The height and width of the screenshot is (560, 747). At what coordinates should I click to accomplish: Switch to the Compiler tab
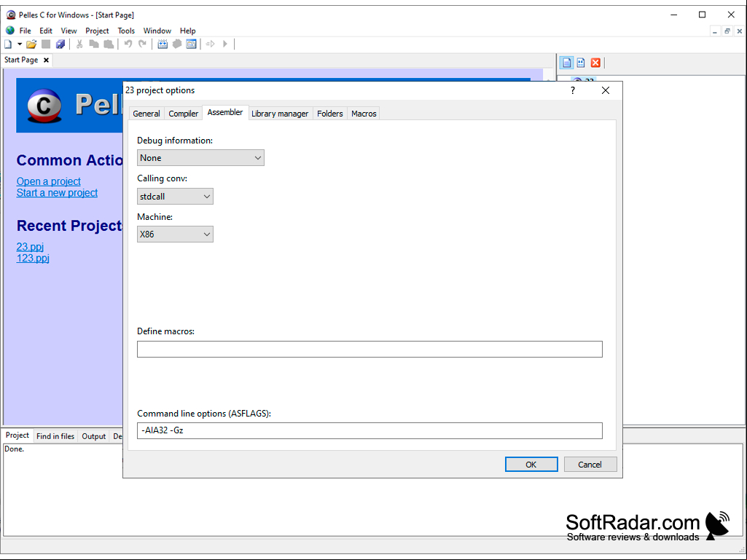[184, 114]
